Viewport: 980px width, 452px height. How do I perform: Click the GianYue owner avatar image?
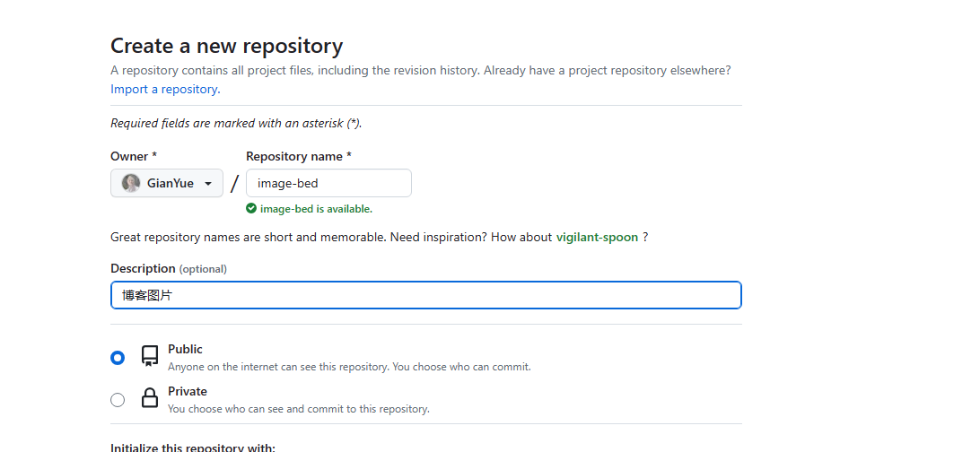point(131,183)
